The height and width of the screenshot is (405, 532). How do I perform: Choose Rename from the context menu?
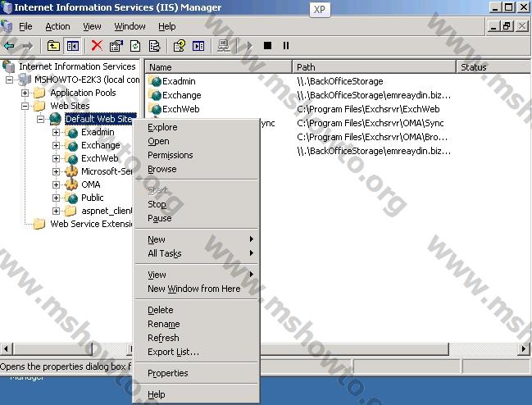click(197, 324)
